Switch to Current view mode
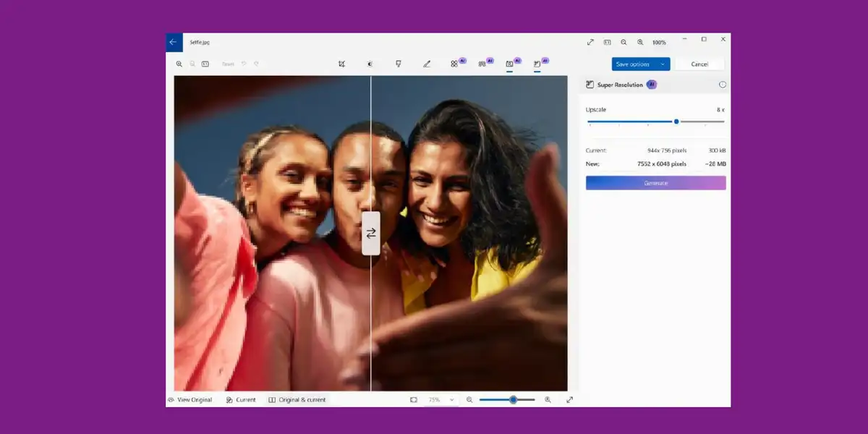868x434 pixels. 240,399
